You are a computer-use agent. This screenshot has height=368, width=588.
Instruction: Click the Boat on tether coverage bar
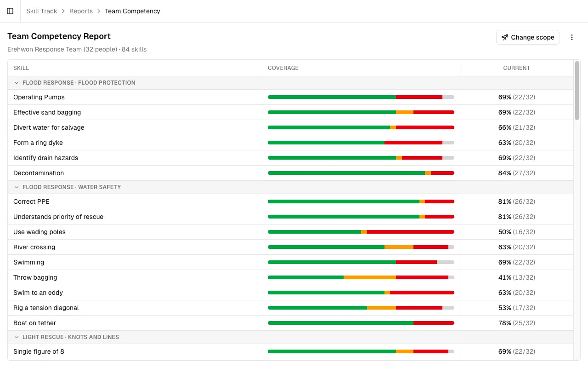point(361,323)
